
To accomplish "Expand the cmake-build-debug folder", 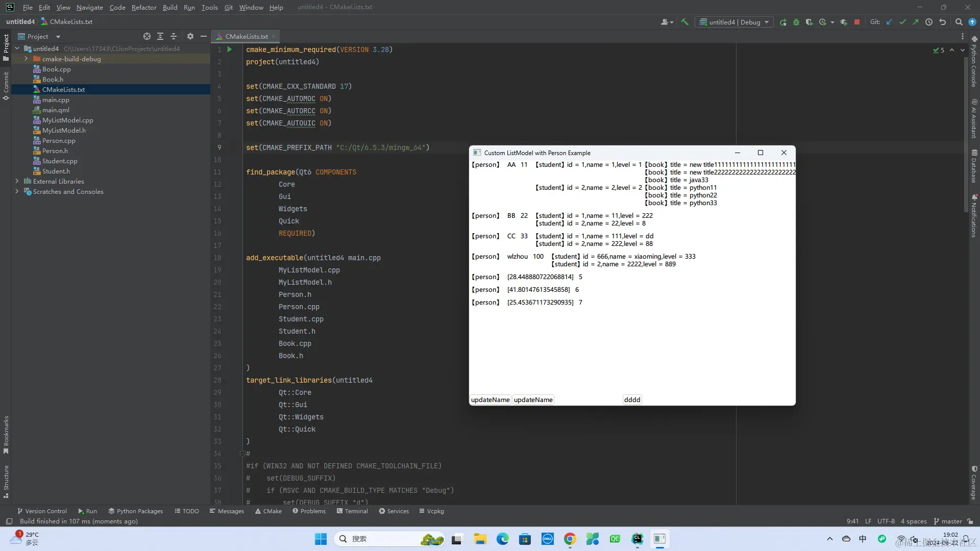I will [x=26, y=59].
